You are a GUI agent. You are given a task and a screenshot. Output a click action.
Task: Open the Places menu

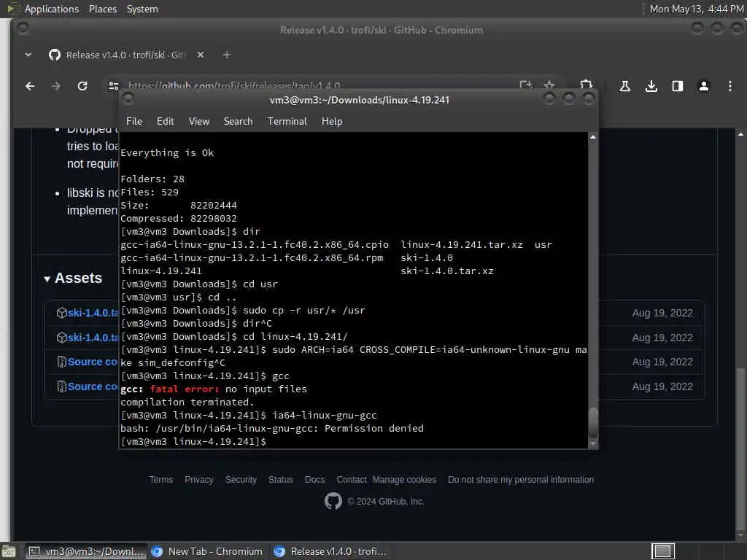click(x=102, y=9)
